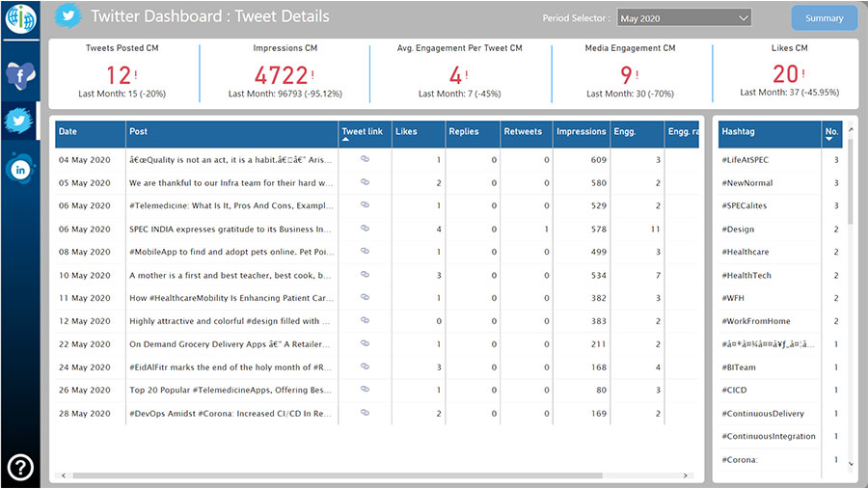This screenshot has height=489, width=868.
Task: Select post 'On Demand Grocery Delivery Apps'
Action: 230,344
